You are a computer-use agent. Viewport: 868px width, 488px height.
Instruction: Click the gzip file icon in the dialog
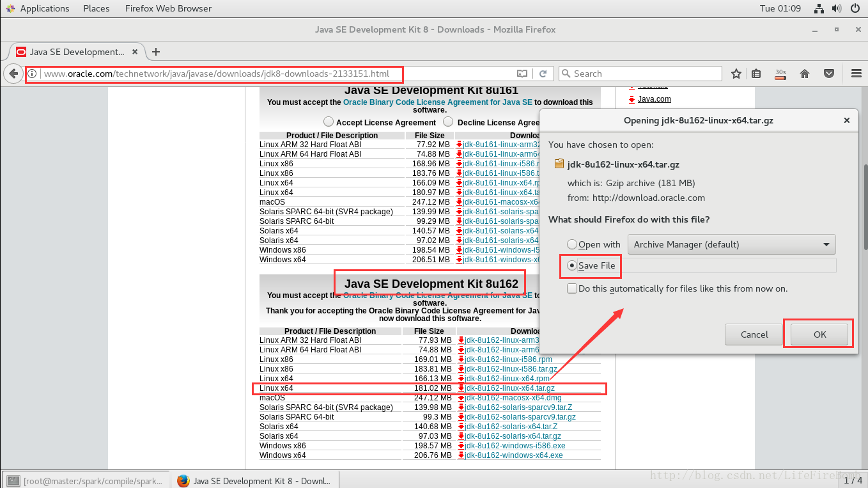click(x=559, y=164)
